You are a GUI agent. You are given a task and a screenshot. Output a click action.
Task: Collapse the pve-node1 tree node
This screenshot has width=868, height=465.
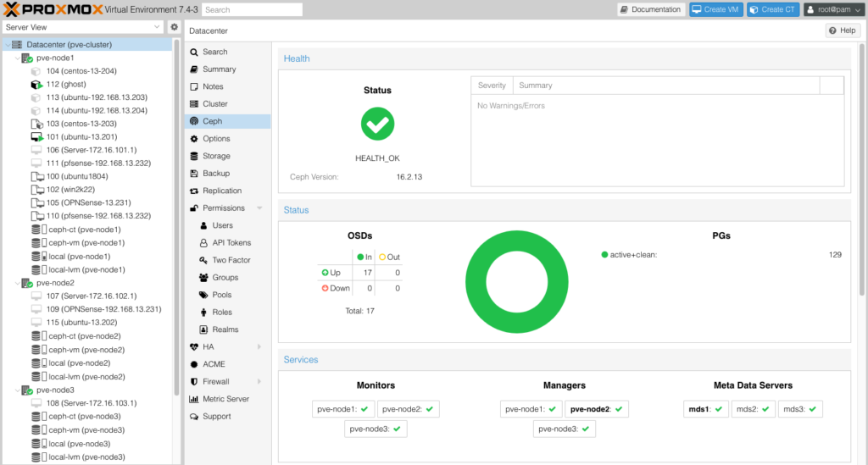tap(17, 58)
